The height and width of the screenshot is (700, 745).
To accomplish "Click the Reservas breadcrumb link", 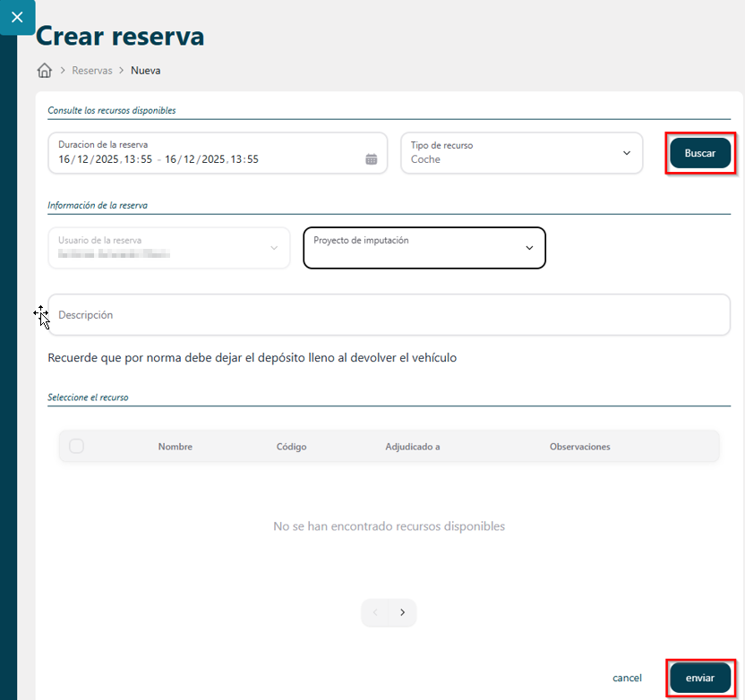I will [92, 71].
